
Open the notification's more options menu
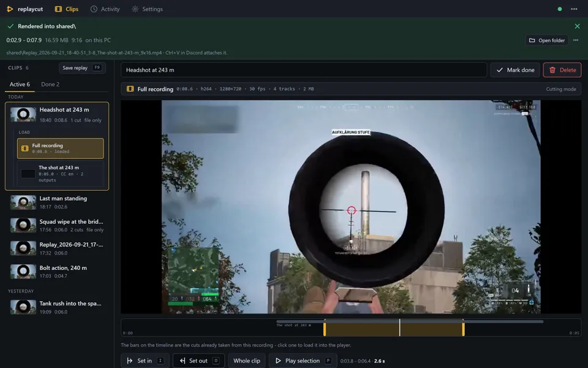click(x=576, y=40)
